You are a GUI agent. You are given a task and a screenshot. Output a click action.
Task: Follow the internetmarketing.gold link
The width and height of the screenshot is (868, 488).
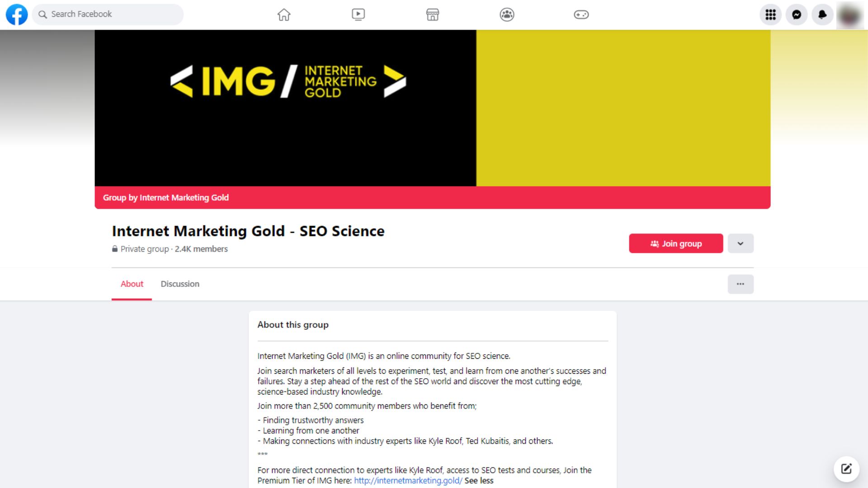(407, 480)
